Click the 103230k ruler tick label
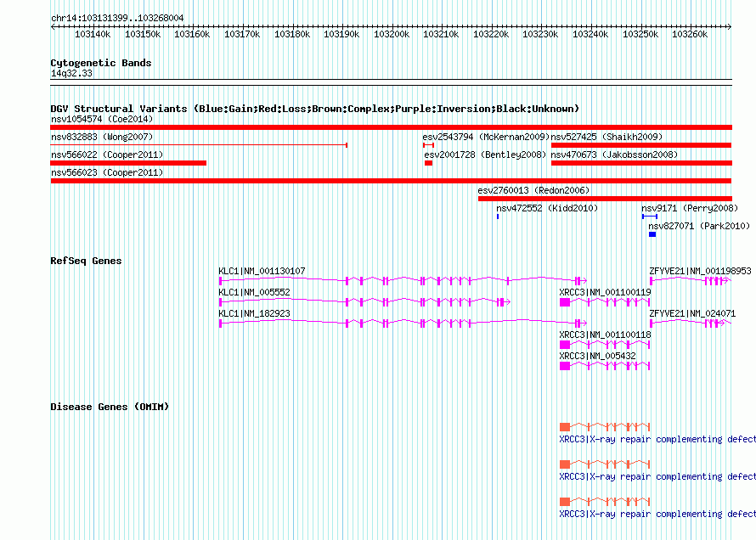 pyautogui.click(x=540, y=34)
